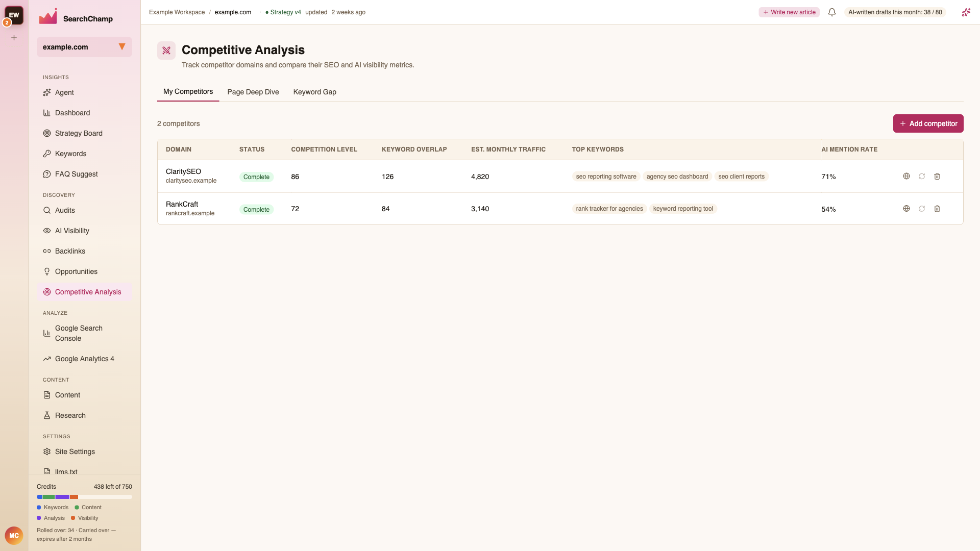Click the plus icon to add workspace
The image size is (980, 551).
click(14, 38)
